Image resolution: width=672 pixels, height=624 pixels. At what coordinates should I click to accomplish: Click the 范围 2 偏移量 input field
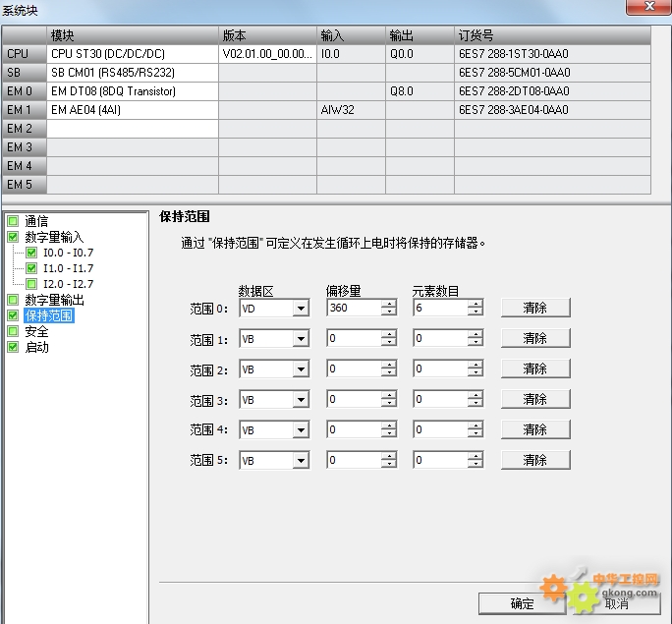pyautogui.click(x=354, y=369)
